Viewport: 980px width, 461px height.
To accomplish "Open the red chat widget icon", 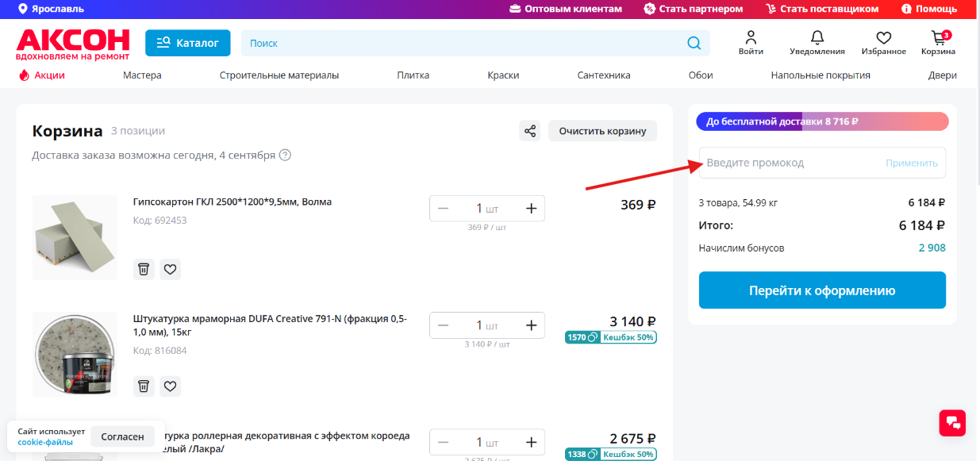I will pyautogui.click(x=952, y=422).
